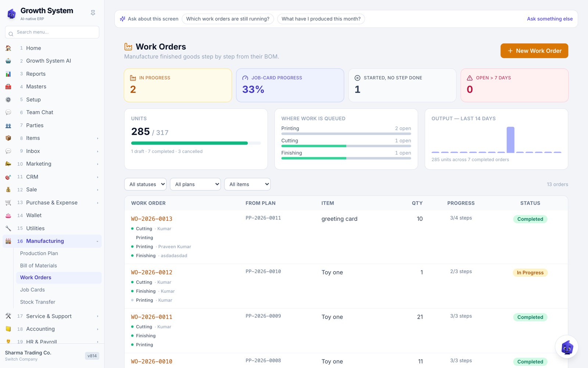This screenshot has height=368, width=588.
Task: Click the Growth System AI robot icon
Action: (8, 61)
